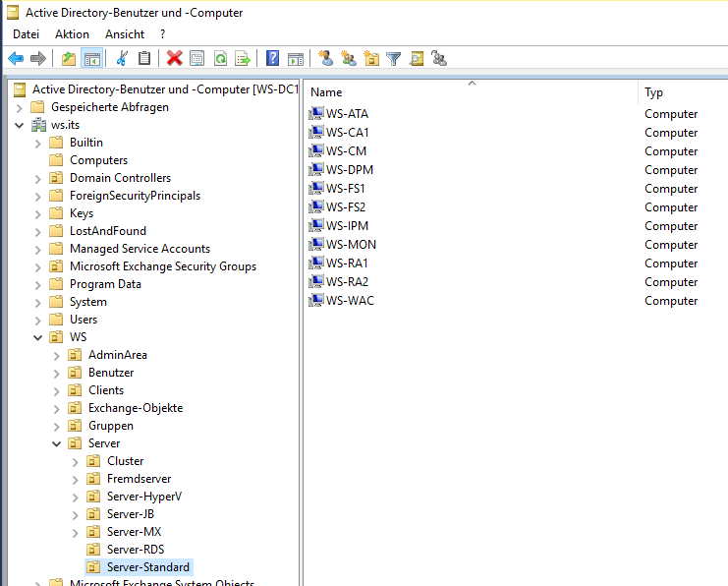Click the ws.its domain icon
Image resolution: width=728 pixels, height=586 pixels.
[x=38, y=125]
